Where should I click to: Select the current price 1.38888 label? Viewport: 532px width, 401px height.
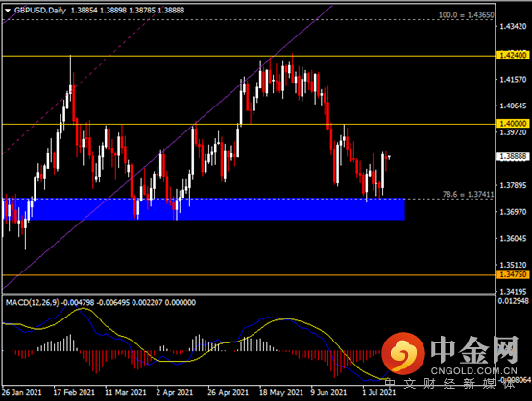pos(513,156)
